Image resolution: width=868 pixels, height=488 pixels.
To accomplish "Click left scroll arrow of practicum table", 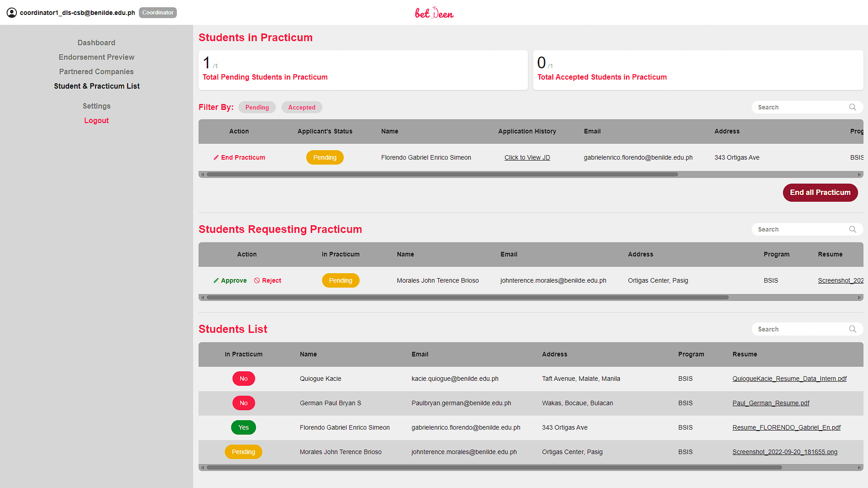I will pos(203,175).
